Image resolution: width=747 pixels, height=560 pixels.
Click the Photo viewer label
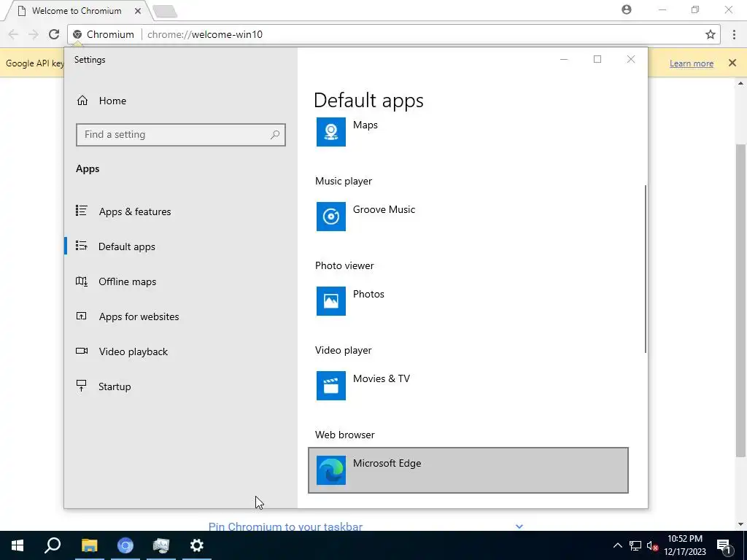(344, 265)
